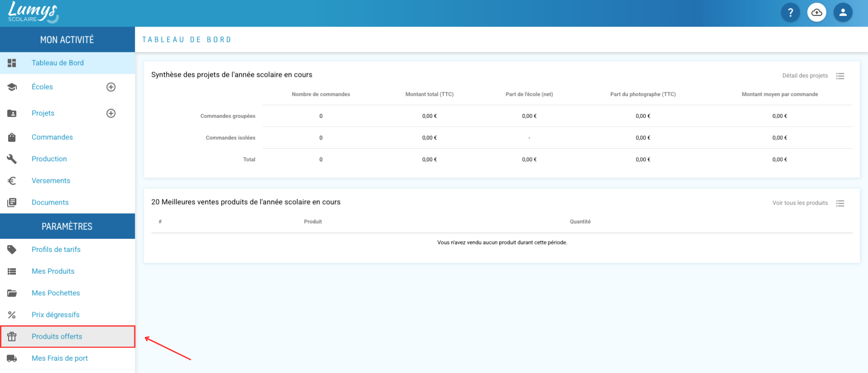Open Tableau de Bord menu item
868x373 pixels.
point(68,63)
